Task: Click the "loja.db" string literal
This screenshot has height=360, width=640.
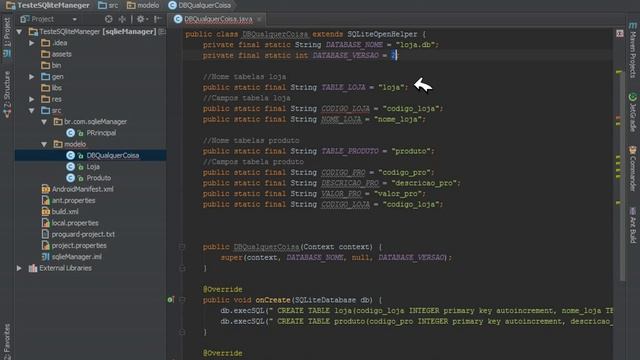Action: coord(415,45)
